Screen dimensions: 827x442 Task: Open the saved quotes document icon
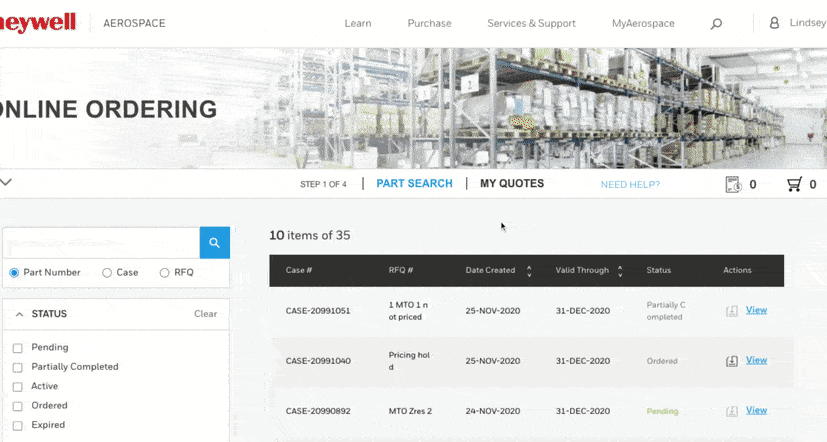[x=733, y=184]
